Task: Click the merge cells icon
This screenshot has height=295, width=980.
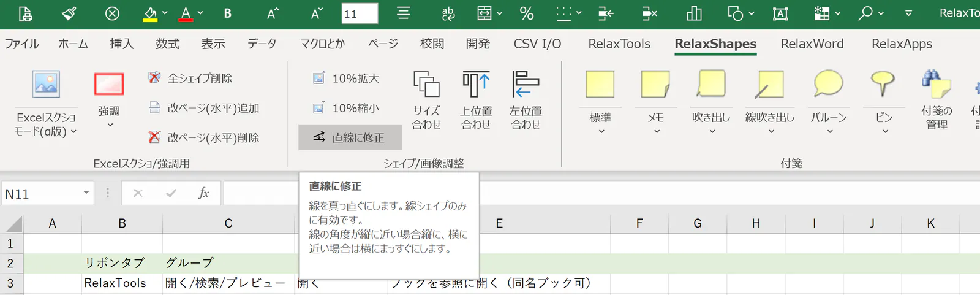Action: tap(484, 13)
